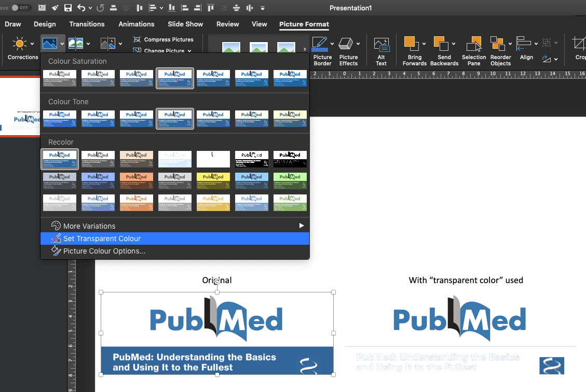Click the align bottom icon in quick access toolbar
The width and height of the screenshot is (586, 392).
(x=171, y=7)
